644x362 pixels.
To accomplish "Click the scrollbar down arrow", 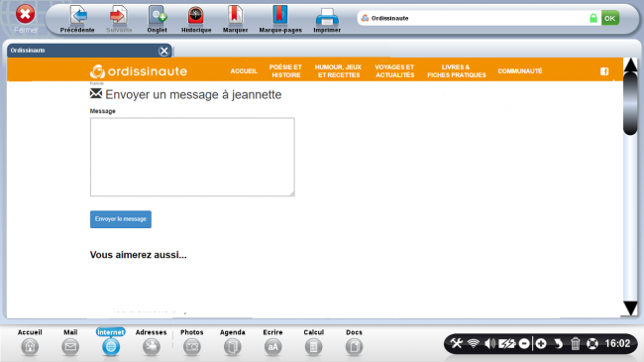I will click(x=630, y=307).
